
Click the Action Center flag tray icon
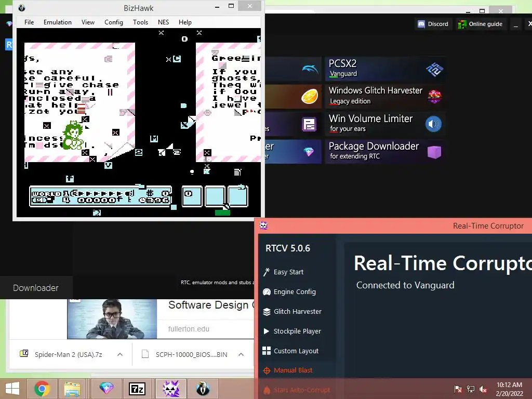458,389
